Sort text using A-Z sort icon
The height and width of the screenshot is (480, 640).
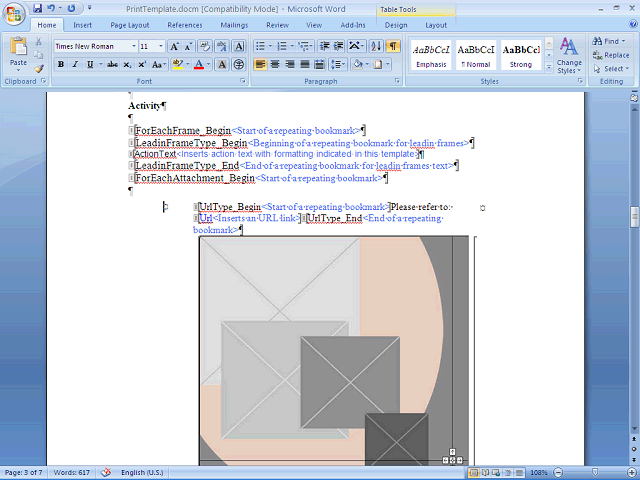tap(376, 46)
